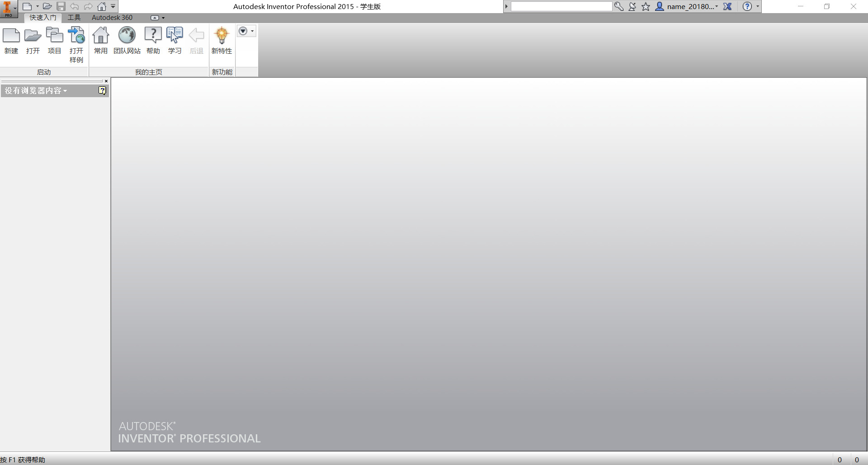Click the search field in the title bar
Image resolution: width=868 pixels, height=465 pixels.
(x=561, y=6)
